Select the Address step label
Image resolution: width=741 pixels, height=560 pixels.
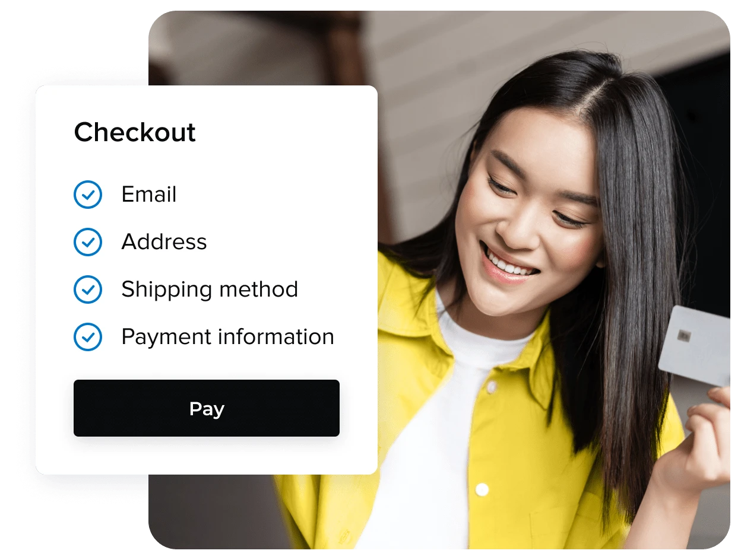tap(164, 242)
